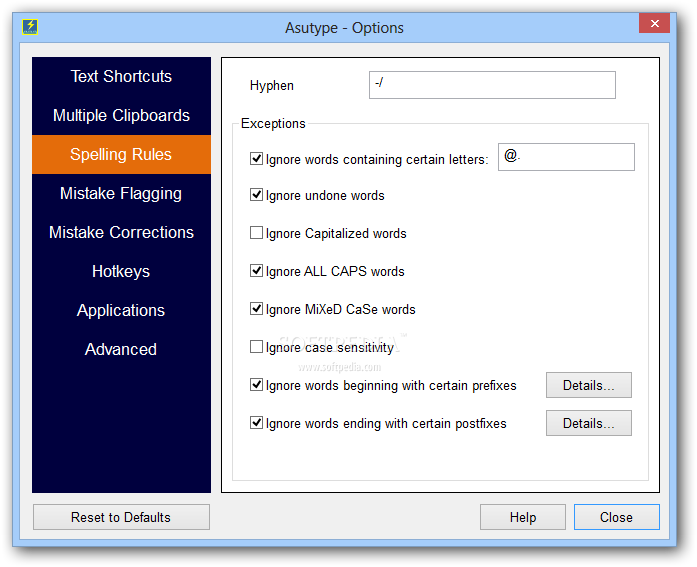Close the window with the red X
697x567 pixels.
click(x=654, y=24)
